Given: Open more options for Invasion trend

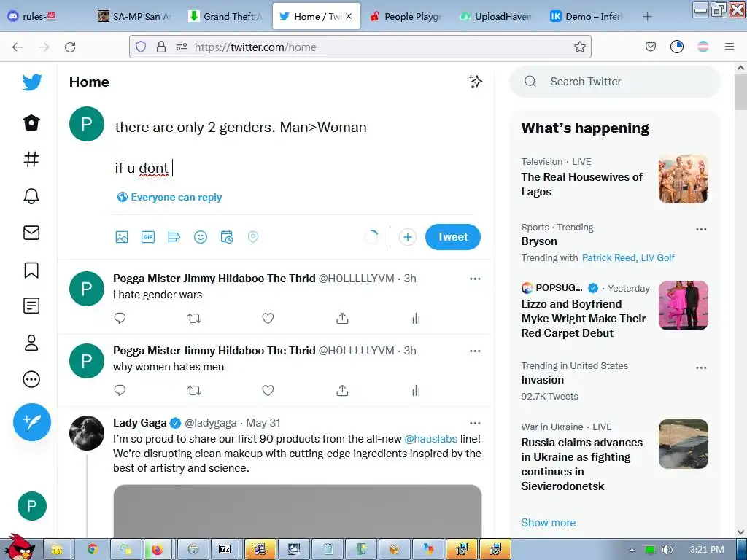Looking at the screenshot, I should [701, 367].
